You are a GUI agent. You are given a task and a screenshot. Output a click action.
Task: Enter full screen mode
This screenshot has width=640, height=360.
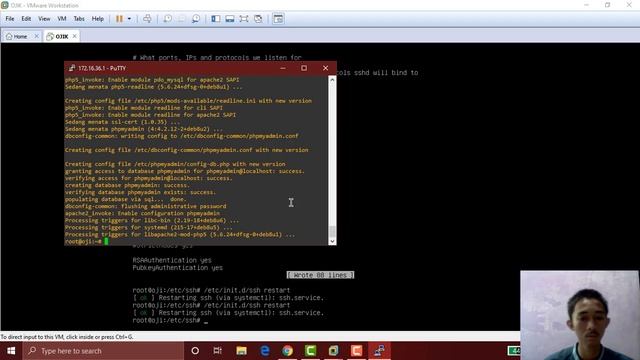(x=244, y=19)
